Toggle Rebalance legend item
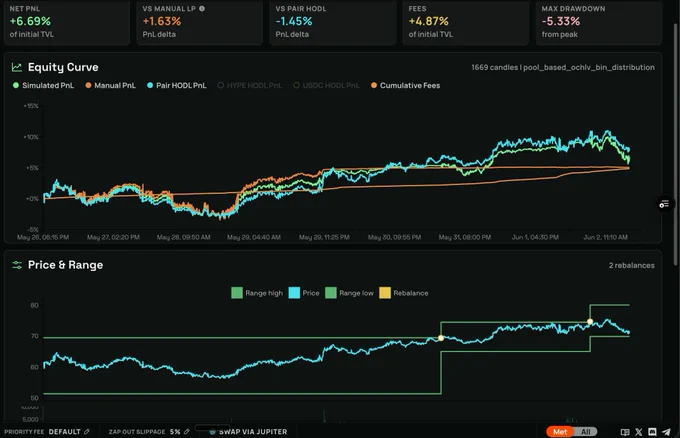Image resolution: width=680 pixels, height=438 pixels. coord(404,293)
